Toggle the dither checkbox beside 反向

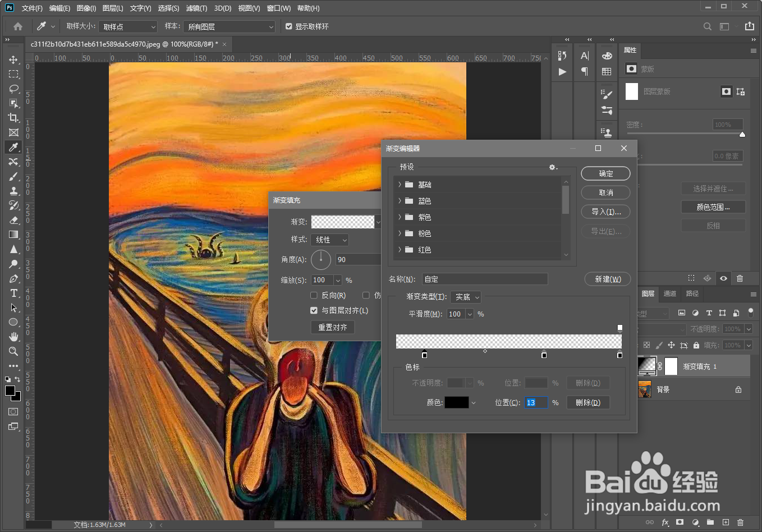366,295
